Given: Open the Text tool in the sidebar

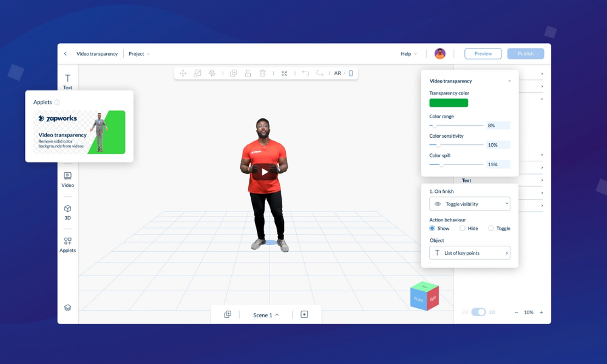Looking at the screenshot, I should pos(68,82).
